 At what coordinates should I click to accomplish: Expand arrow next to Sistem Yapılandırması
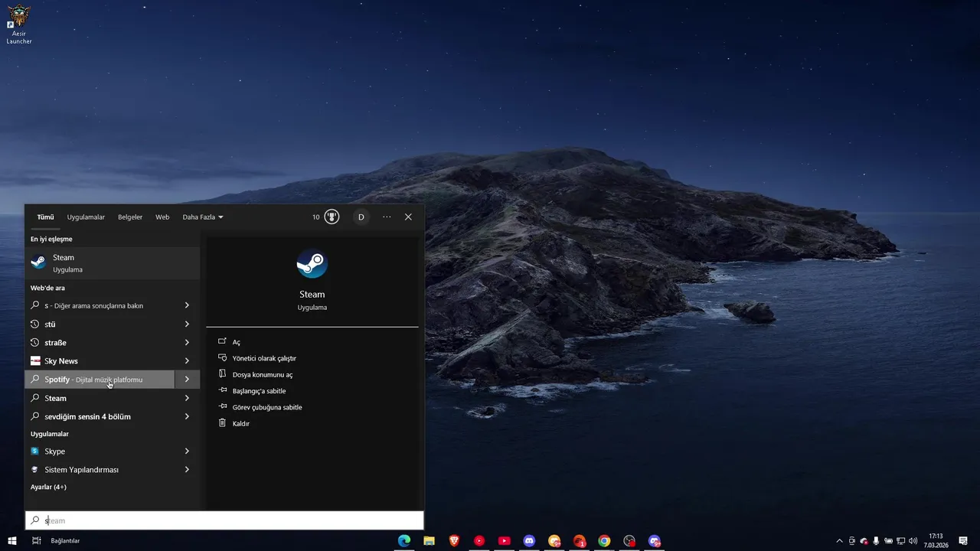187,469
